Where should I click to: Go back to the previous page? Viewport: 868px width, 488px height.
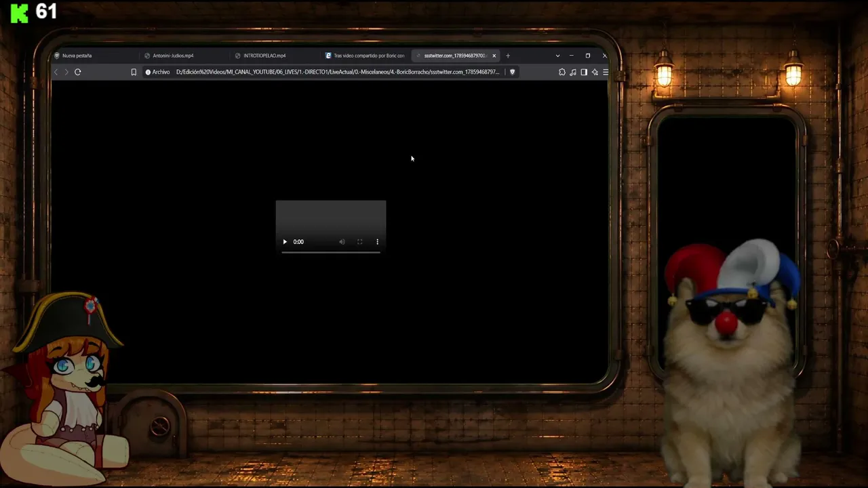(56, 72)
